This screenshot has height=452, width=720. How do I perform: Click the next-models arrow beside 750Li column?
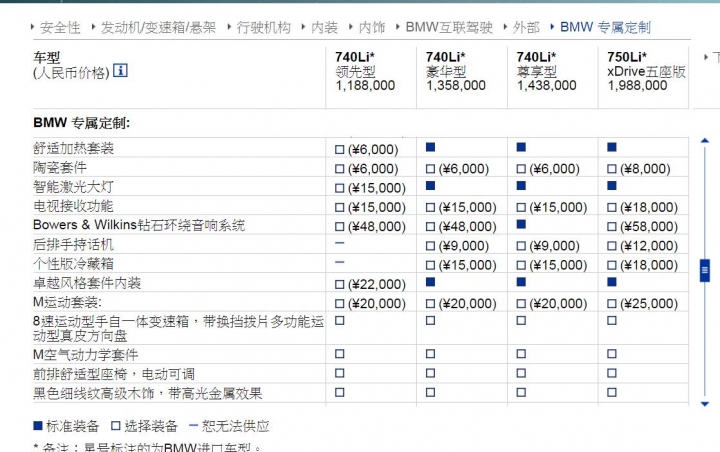(706, 57)
